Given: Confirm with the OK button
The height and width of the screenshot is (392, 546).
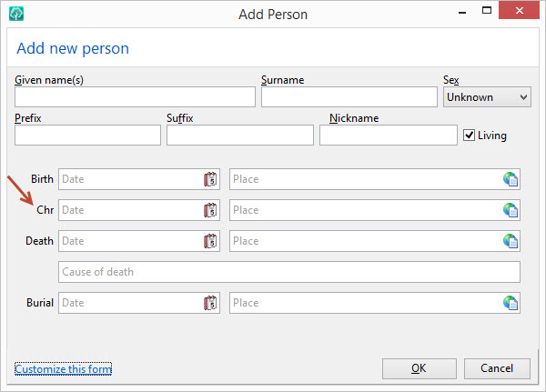Looking at the screenshot, I should pos(420,368).
